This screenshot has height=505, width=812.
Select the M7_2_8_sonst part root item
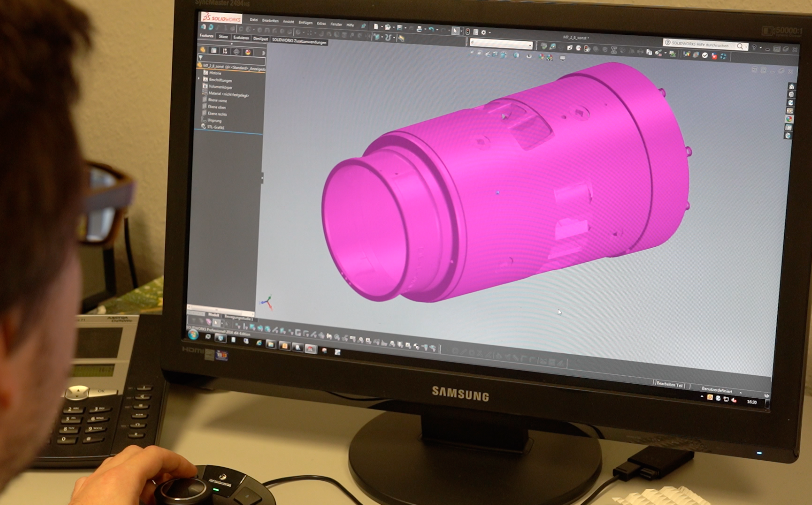click(x=231, y=67)
